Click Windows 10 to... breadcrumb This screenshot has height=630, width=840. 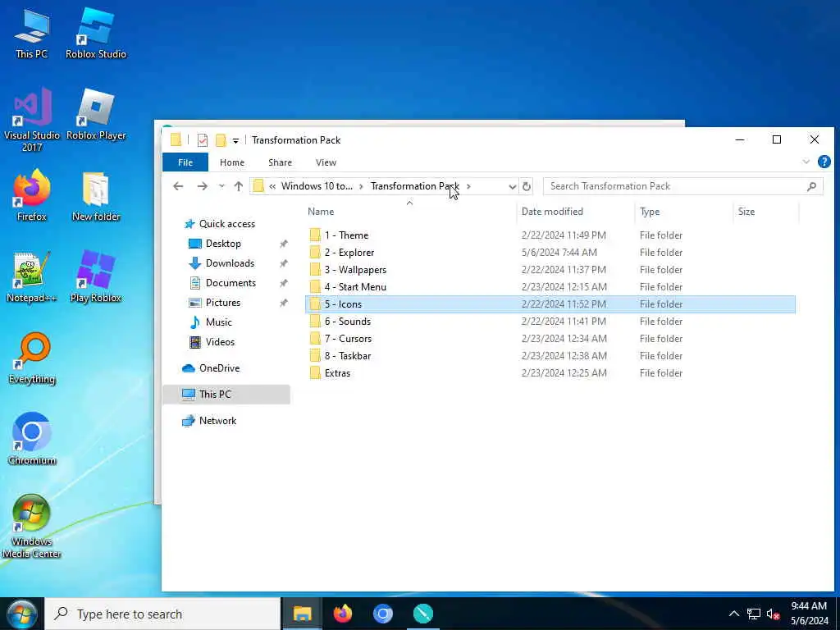click(x=317, y=186)
